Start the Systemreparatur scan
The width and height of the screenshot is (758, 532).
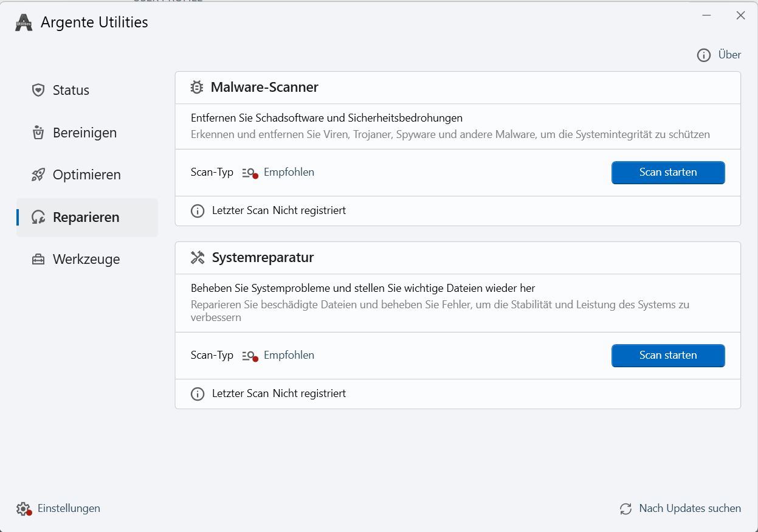click(x=667, y=356)
